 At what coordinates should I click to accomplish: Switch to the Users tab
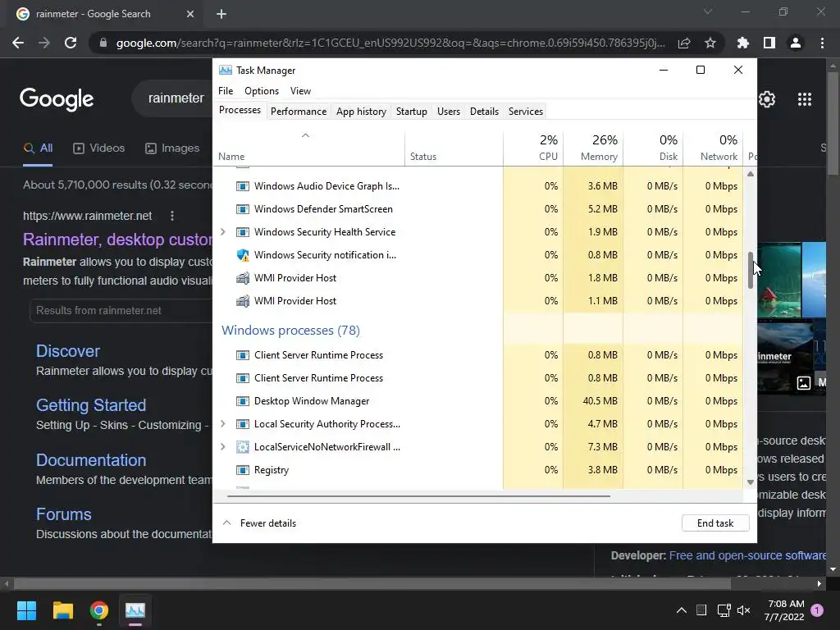449,112
